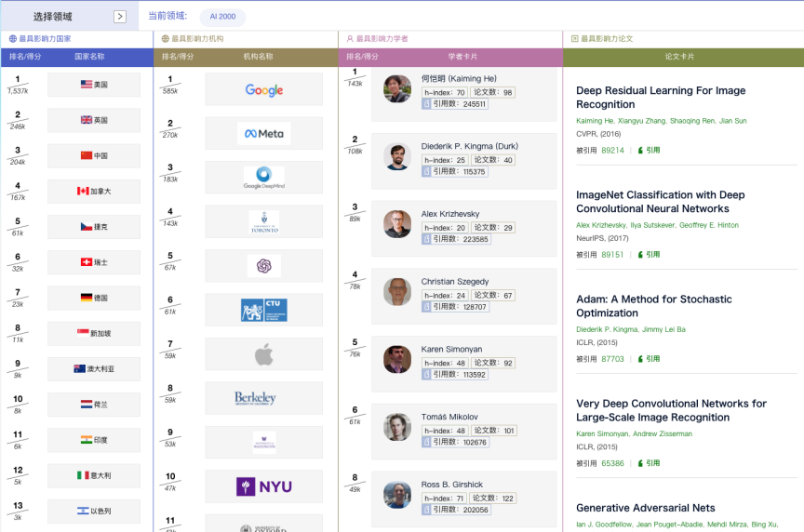Open the Google institution logo
Screen dimensions: 804x532
tap(264, 89)
